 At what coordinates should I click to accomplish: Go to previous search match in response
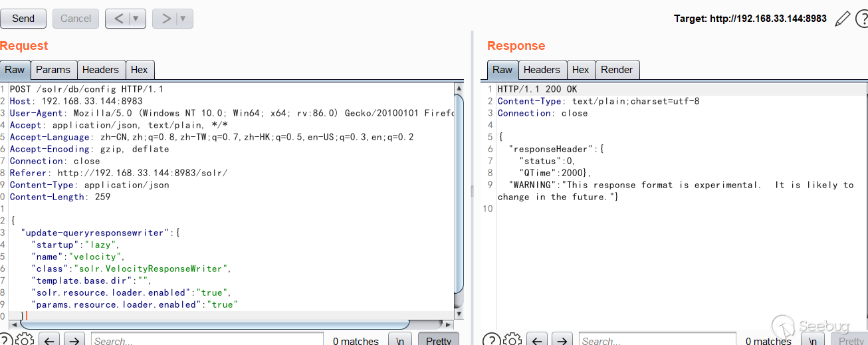click(x=538, y=340)
